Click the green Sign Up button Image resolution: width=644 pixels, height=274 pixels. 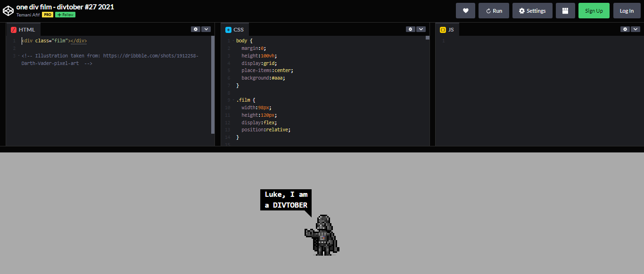tap(594, 10)
